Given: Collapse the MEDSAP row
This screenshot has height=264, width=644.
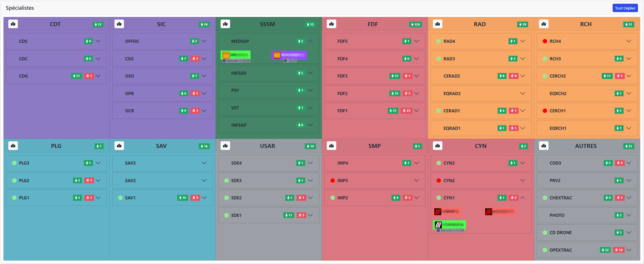Looking at the screenshot, I should tap(310, 41).
